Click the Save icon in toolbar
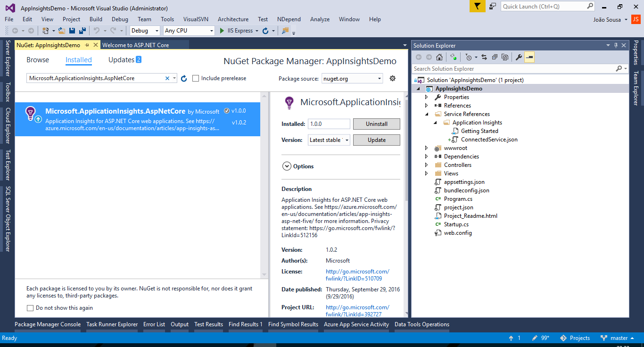This screenshot has width=644, height=347. coord(72,31)
